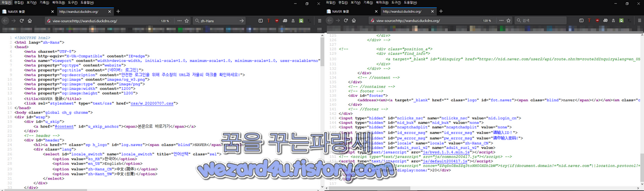Reload the page in right Firefox window
The height and width of the screenshot is (191, 644).
pyautogui.click(x=345, y=21)
